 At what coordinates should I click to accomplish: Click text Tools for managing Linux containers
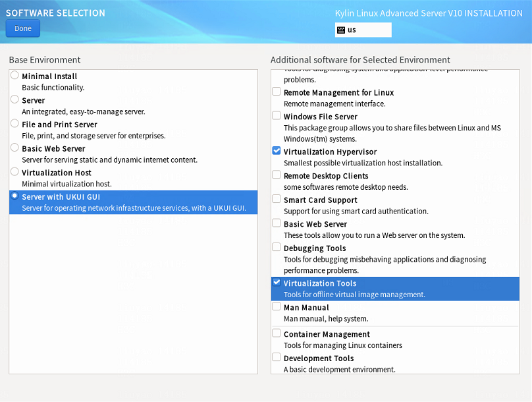pos(343,345)
